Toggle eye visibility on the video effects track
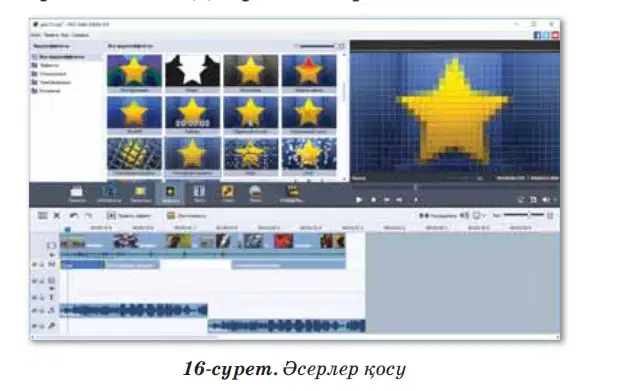The width and height of the screenshot is (628, 391). [34, 264]
